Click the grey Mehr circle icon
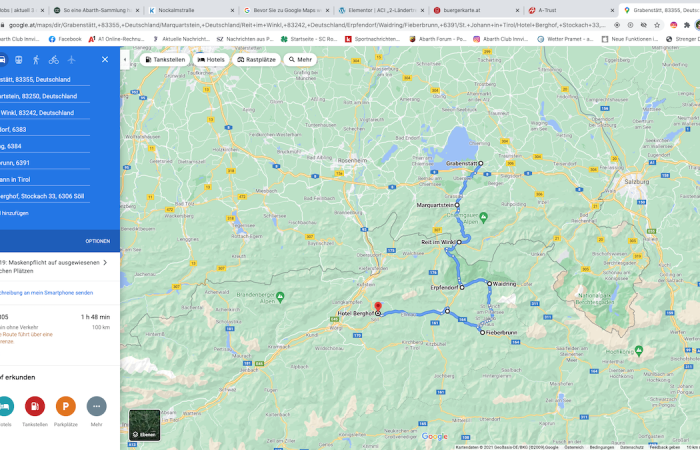Image resolution: width=700 pixels, height=450 pixels. click(97, 406)
